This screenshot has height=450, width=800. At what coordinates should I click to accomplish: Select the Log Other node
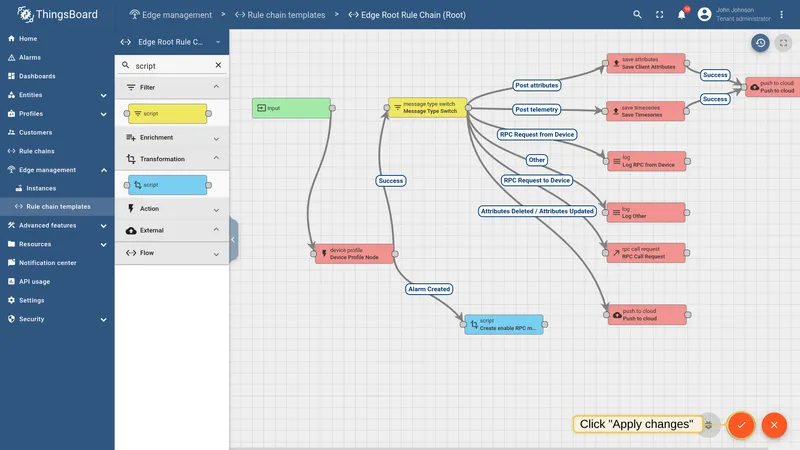(x=646, y=213)
